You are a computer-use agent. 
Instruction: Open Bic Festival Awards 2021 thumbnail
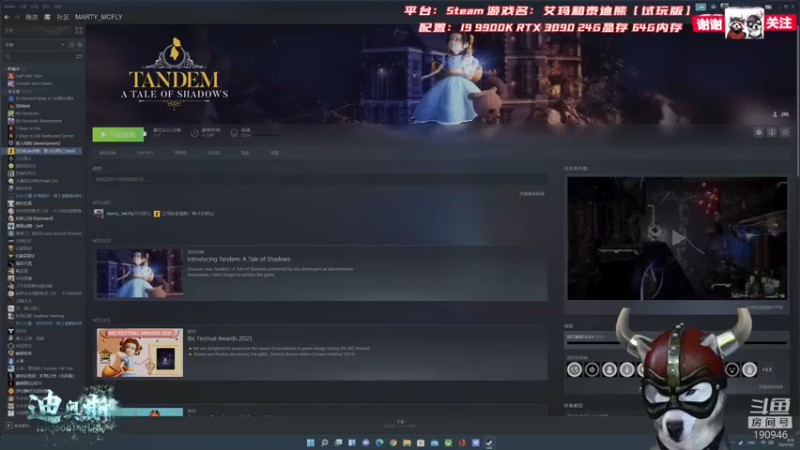pos(140,353)
